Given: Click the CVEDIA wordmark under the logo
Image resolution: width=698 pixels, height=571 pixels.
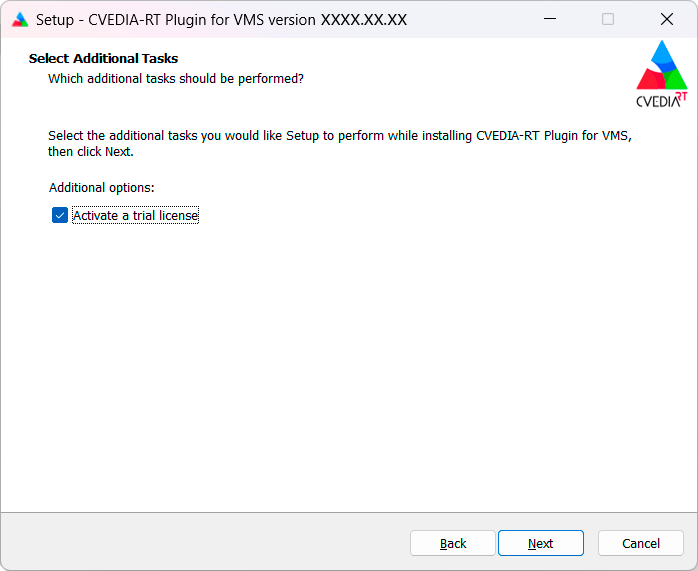Looking at the screenshot, I should [x=658, y=101].
